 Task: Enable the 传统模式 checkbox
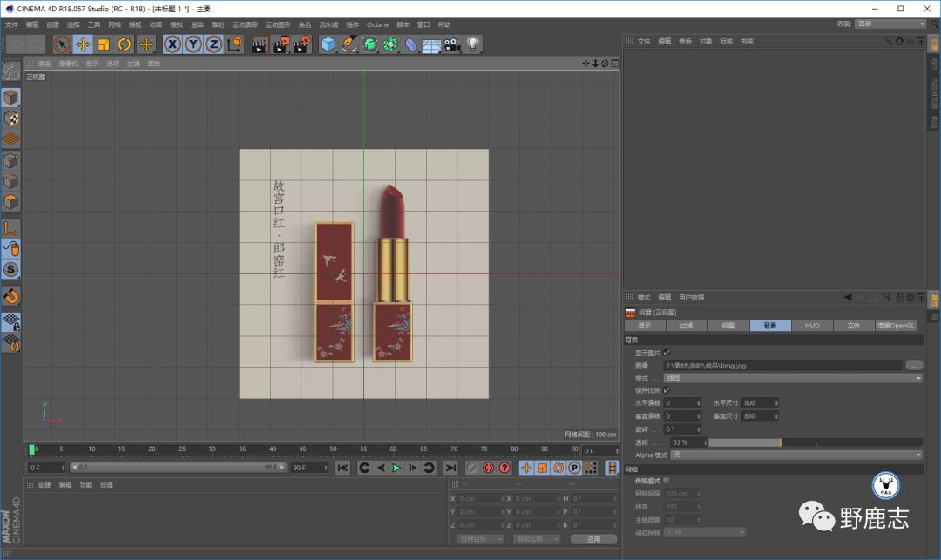(667, 481)
